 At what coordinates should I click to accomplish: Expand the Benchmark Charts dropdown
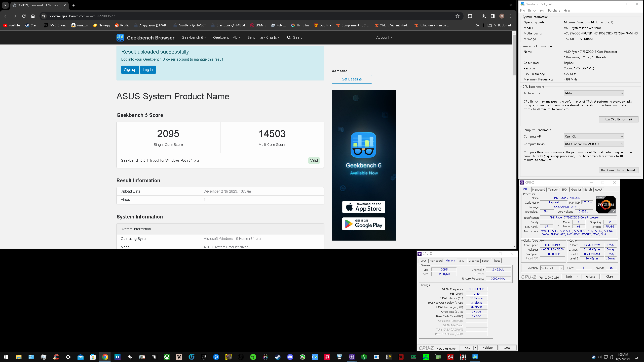(x=263, y=37)
